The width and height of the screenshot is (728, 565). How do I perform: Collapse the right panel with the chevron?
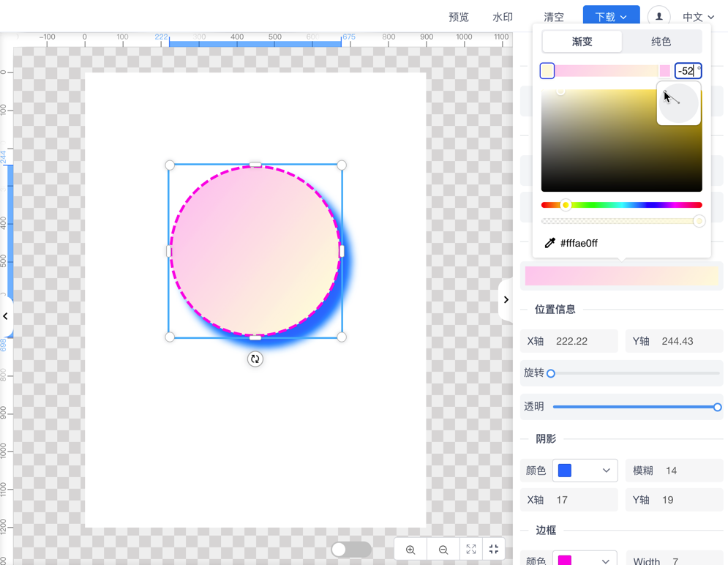coord(506,299)
